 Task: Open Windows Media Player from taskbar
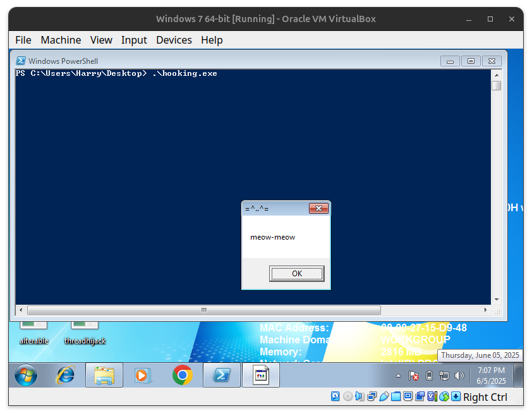[143, 376]
